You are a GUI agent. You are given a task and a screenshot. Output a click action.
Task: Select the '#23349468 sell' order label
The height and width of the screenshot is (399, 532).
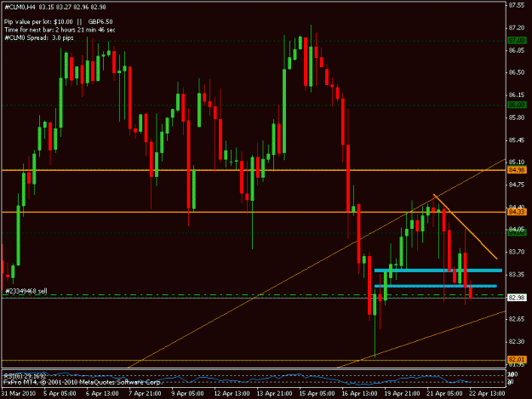[x=26, y=291]
